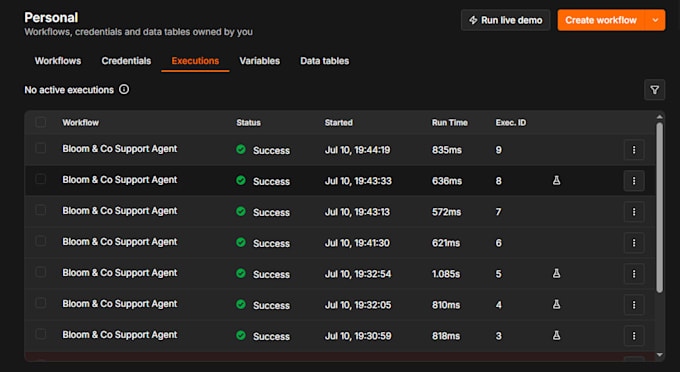Check the box for execution 5 row
Image resolution: width=680 pixels, height=372 pixels.
pyautogui.click(x=41, y=272)
